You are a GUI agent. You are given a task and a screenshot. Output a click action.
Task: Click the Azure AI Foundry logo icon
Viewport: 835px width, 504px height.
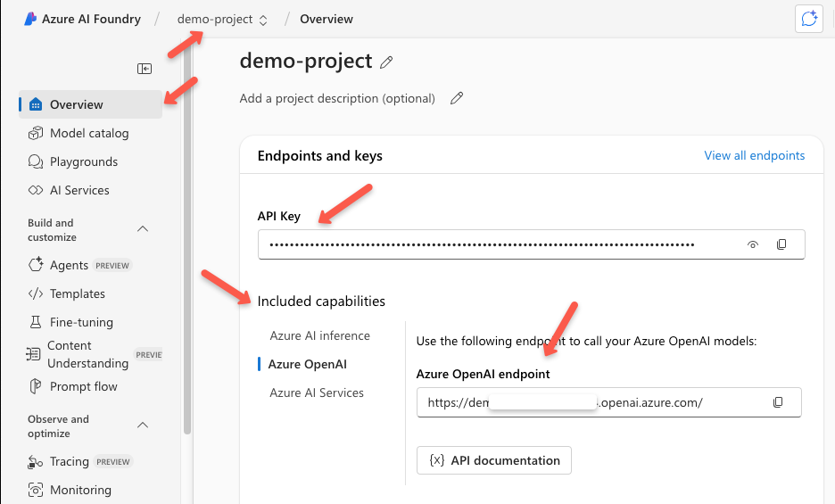click(x=30, y=19)
